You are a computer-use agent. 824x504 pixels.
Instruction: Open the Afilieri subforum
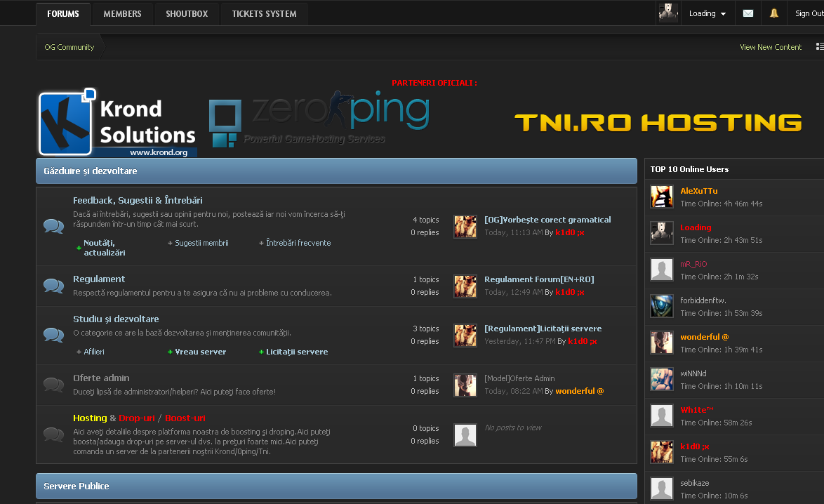(x=94, y=352)
